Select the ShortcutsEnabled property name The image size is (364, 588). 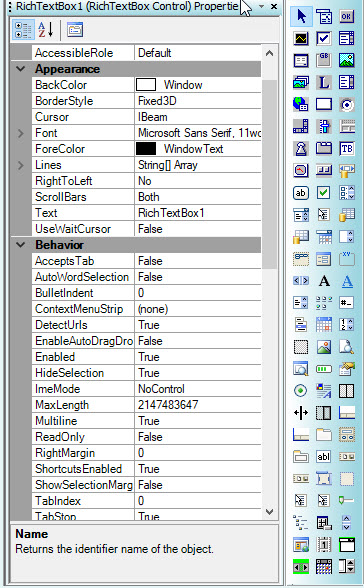click(x=78, y=469)
